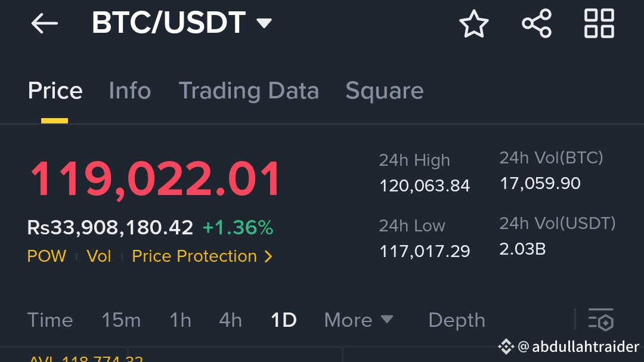The width and height of the screenshot is (644, 362).
Task: Open the share icon
Action: (x=537, y=23)
